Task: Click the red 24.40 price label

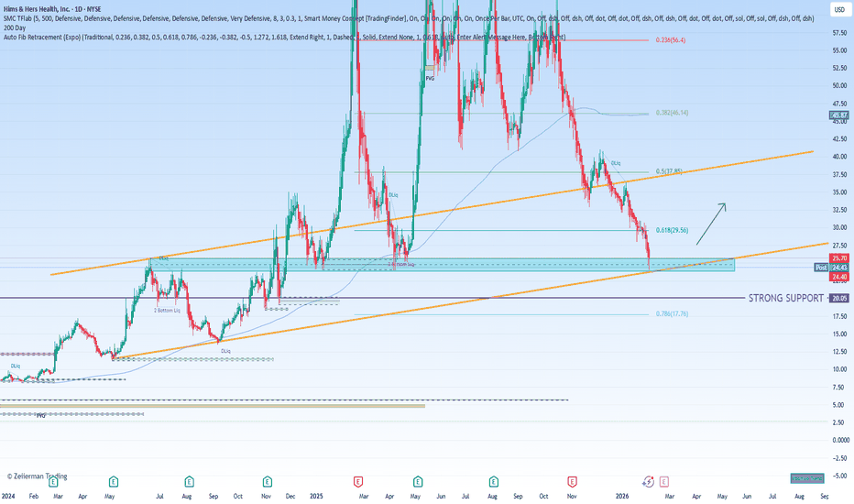Action: 839,277
